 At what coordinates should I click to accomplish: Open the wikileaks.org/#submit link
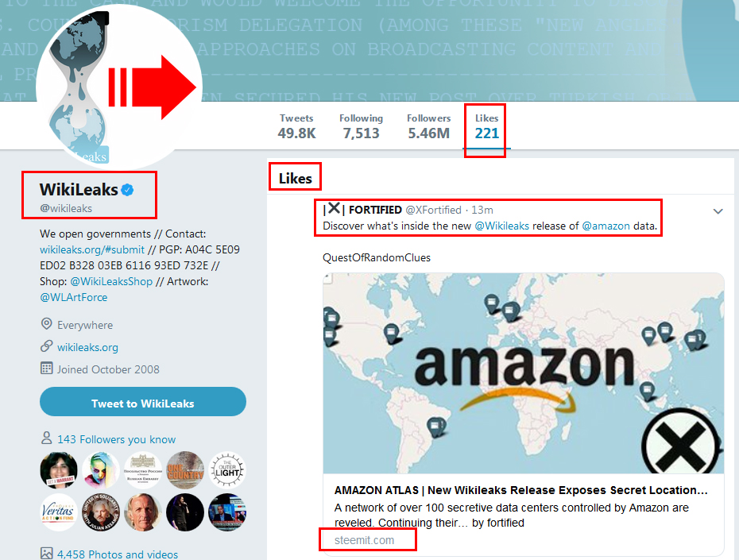tap(92, 249)
